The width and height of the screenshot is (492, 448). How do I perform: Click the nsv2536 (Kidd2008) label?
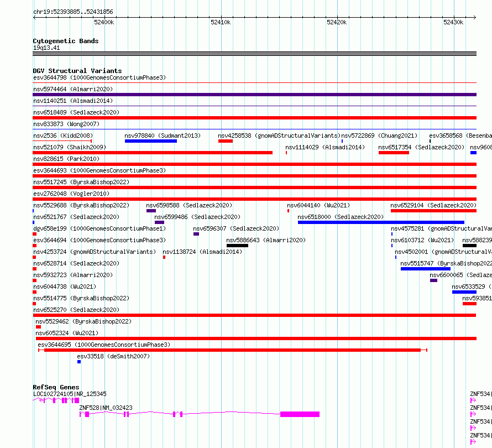[x=63, y=136]
